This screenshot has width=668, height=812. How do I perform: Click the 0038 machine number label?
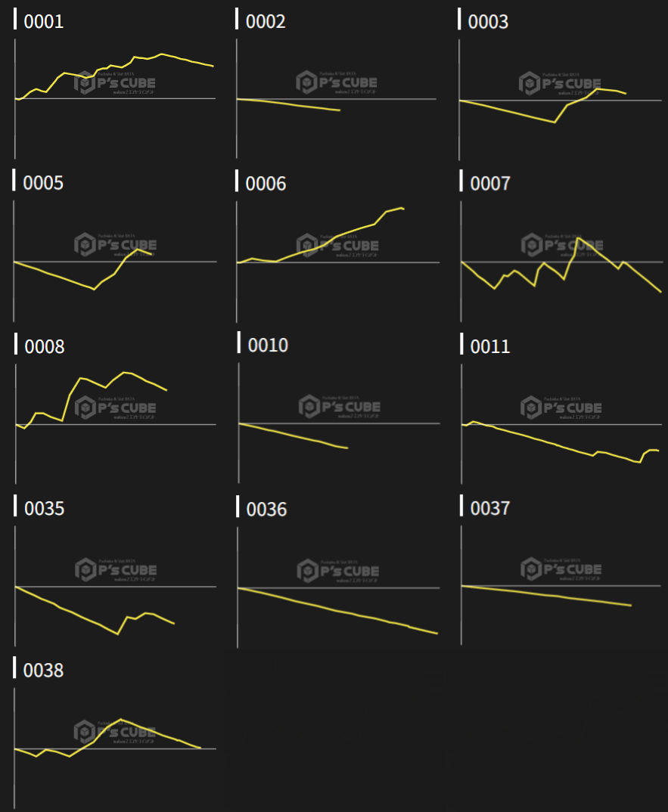tap(44, 671)
